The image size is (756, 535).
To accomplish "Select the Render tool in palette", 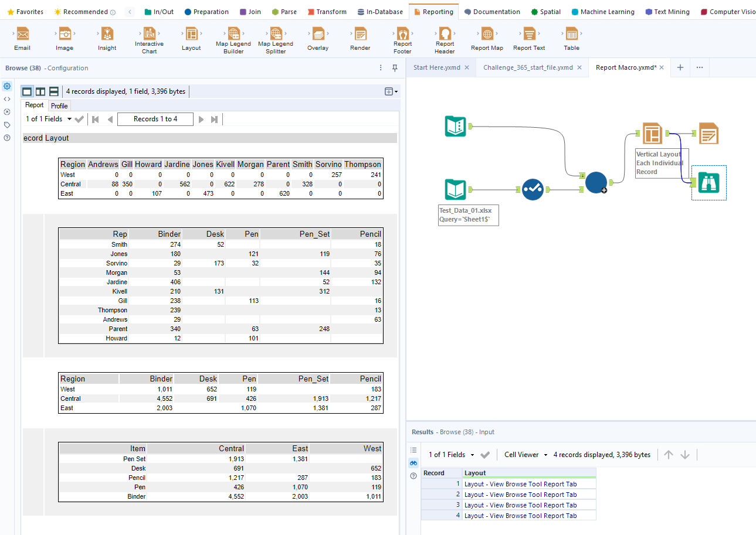I will pyautogui.click(x=360, y=35).
